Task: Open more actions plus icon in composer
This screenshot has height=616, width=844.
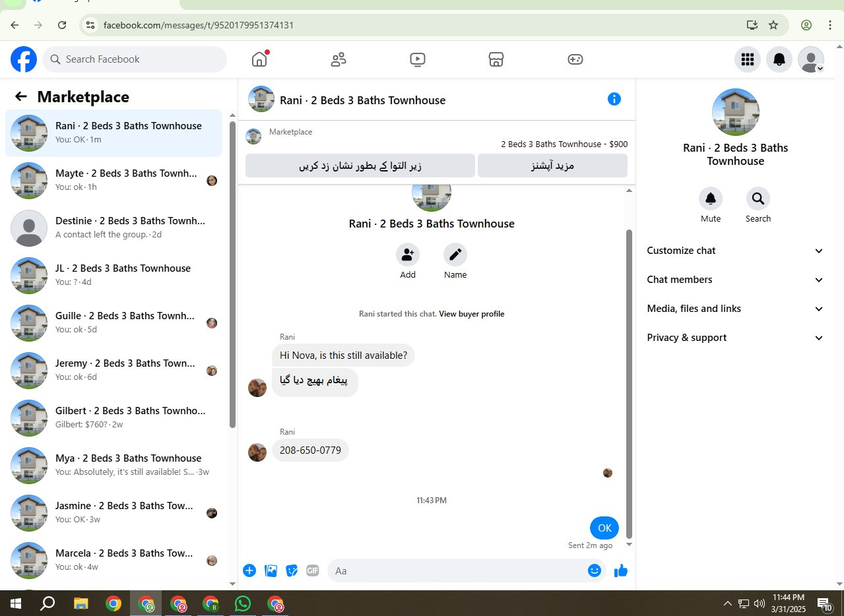Action: (249, 570)
